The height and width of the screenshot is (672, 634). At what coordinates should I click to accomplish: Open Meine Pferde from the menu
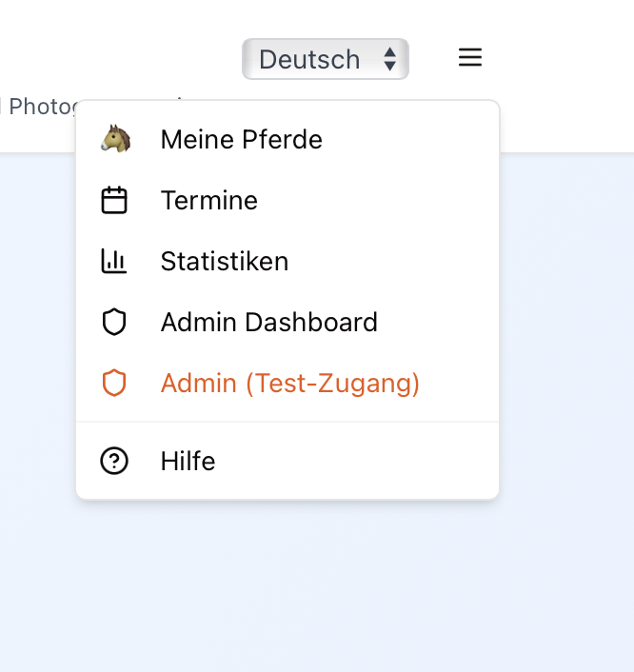pos(242,140)
